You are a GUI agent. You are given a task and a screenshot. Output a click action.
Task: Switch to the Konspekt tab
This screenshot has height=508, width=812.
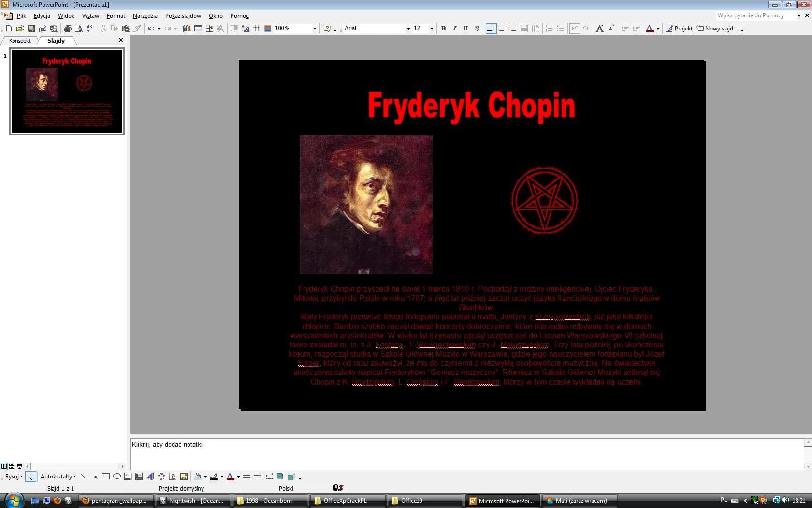pyautogui.click(x=20, y=41)
